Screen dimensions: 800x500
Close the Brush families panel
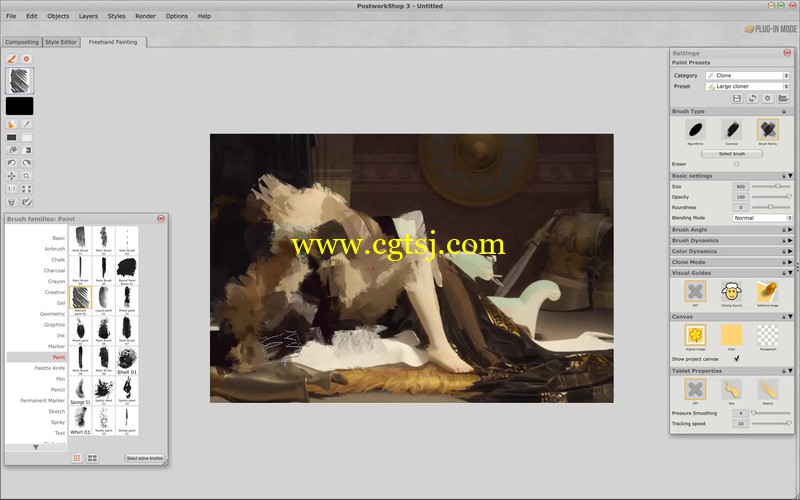click(161, 218)
